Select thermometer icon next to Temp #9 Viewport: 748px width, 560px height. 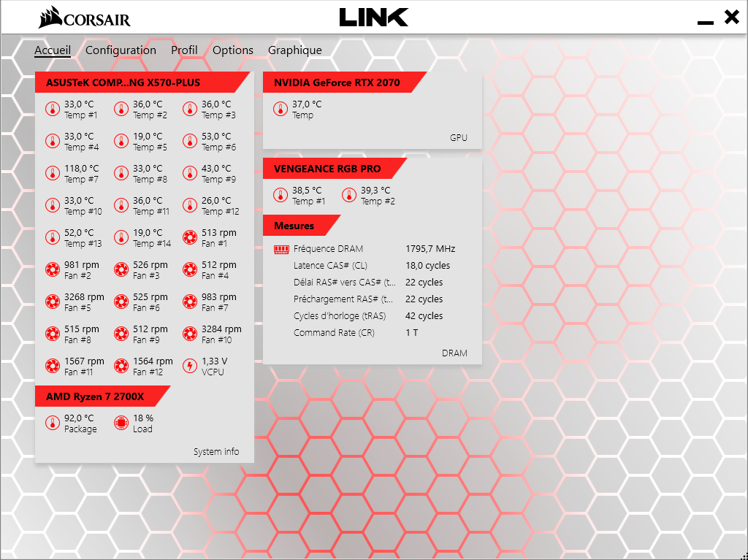(190, 173)
